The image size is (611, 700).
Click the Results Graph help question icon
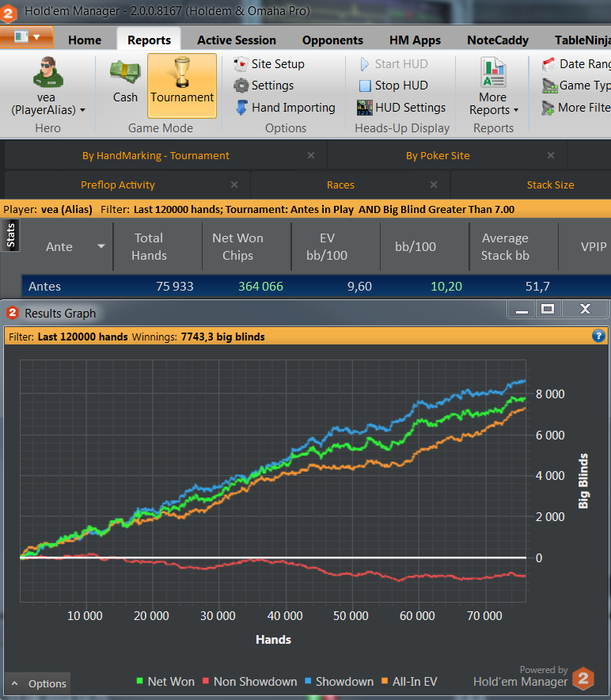pyautogui.click(x=599, y=336)
